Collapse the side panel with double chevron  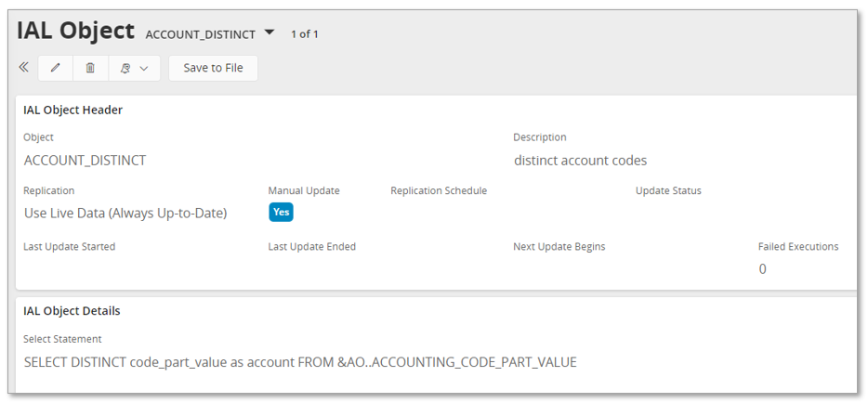(24, 68)
